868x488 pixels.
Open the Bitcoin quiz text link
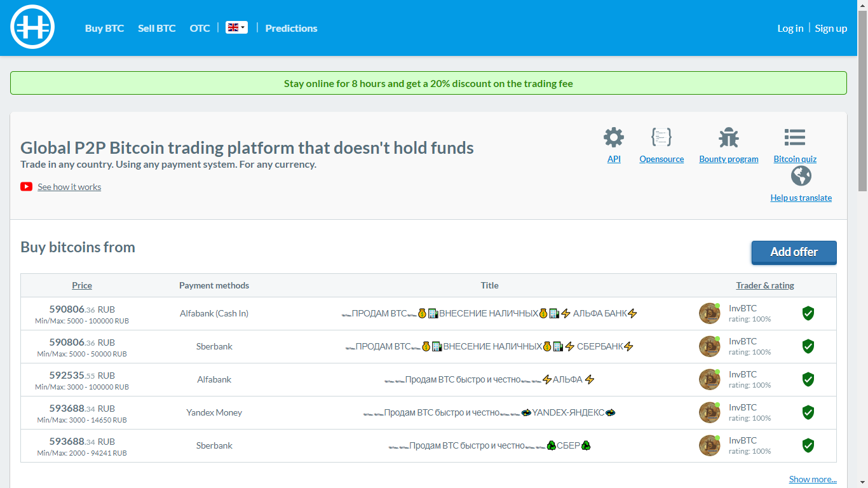[x=795, y=159]
